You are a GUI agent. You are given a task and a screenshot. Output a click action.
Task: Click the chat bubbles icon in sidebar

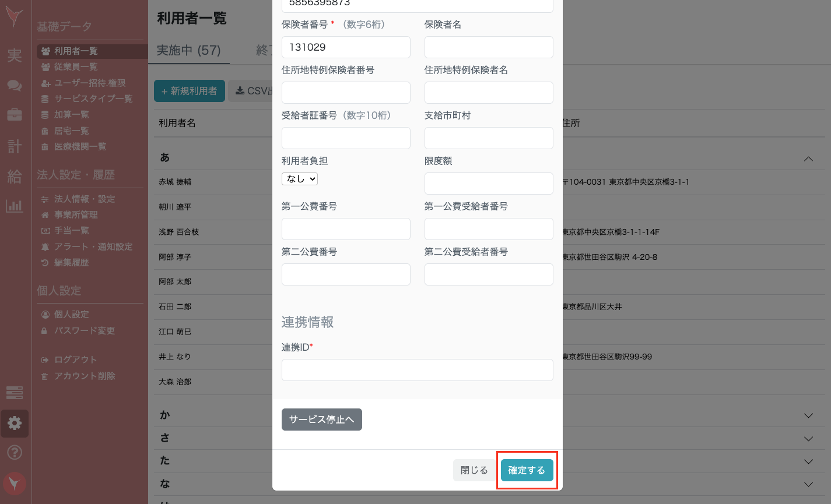15,86
